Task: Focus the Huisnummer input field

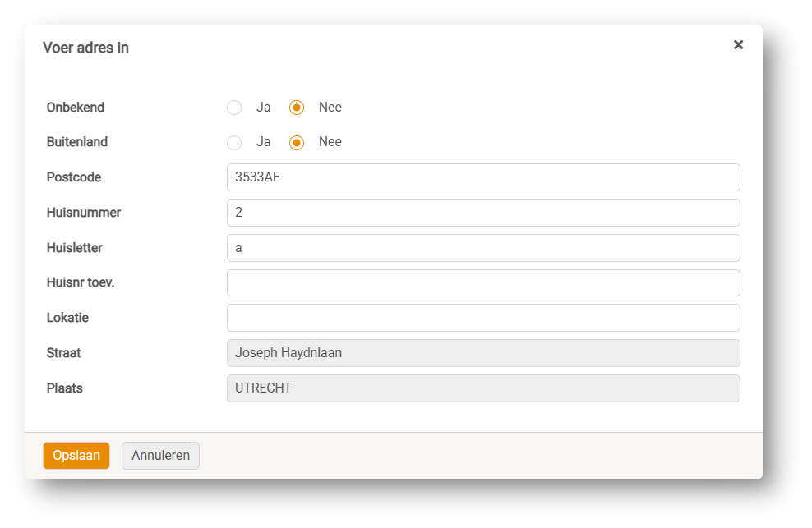Action: pyautogui.click(x=483, y=213)
